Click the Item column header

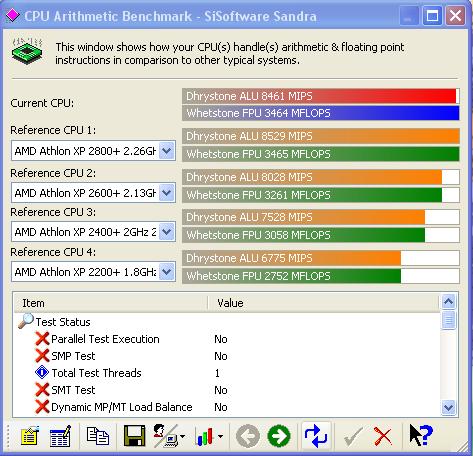[111, 303]
